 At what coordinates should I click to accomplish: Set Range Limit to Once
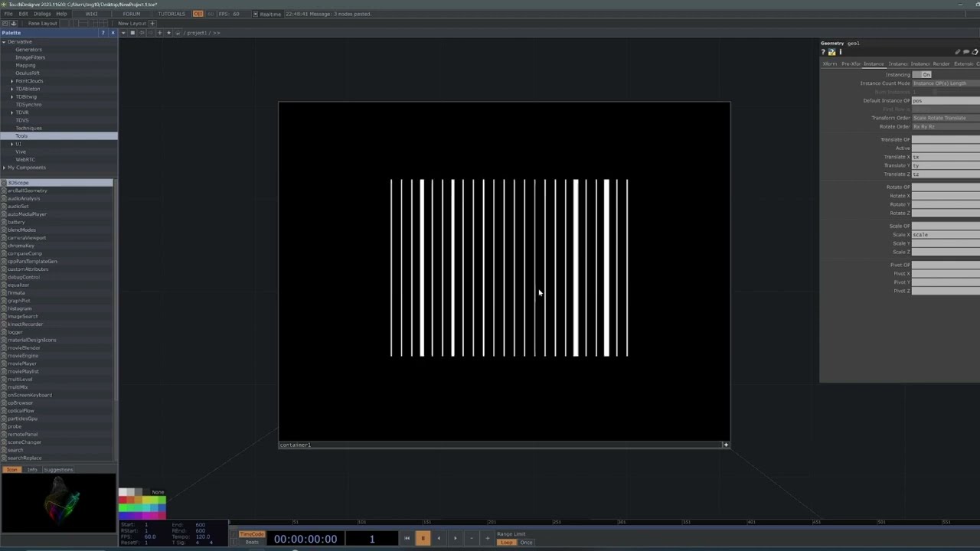pos(526,542)
